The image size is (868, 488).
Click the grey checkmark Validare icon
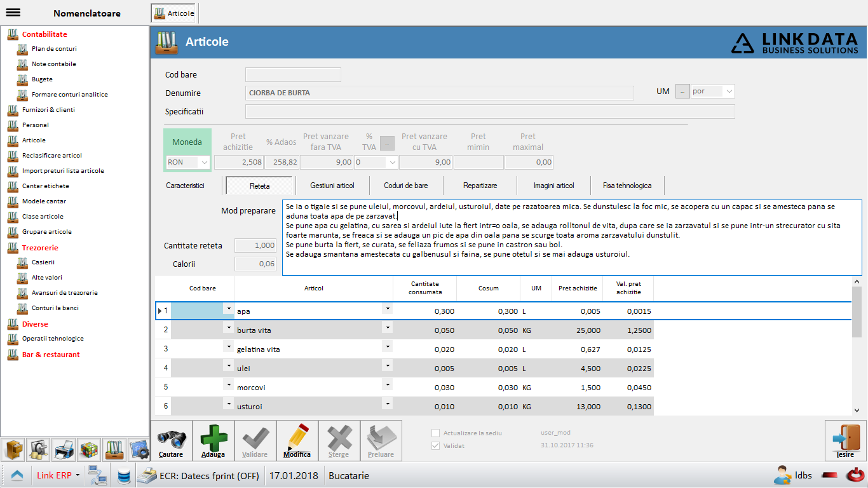[x=255, y=441]
